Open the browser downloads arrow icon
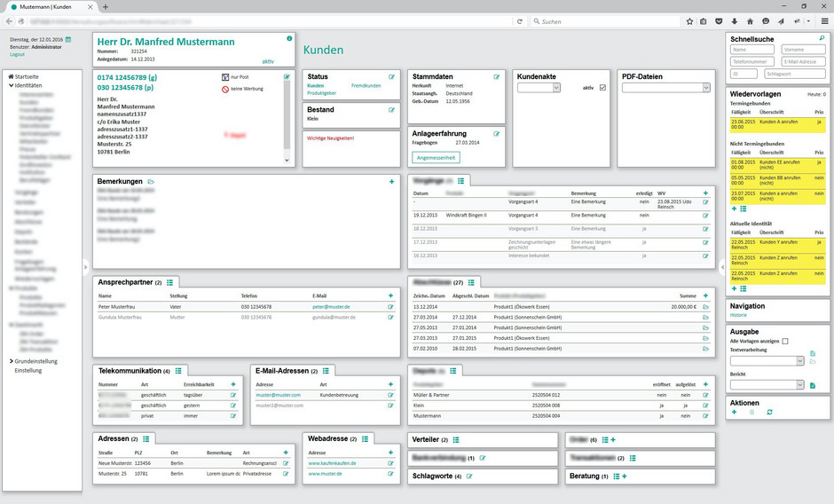 [734, 21]
